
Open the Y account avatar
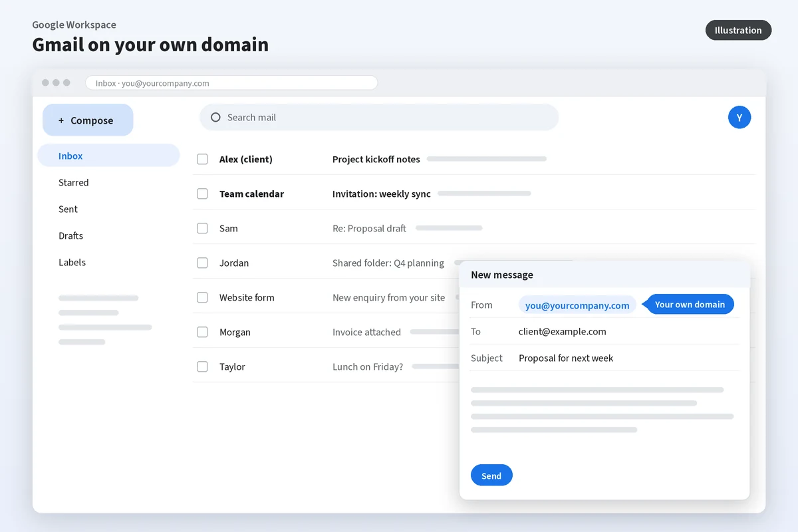pyautogui.click(x=739, y=117)
